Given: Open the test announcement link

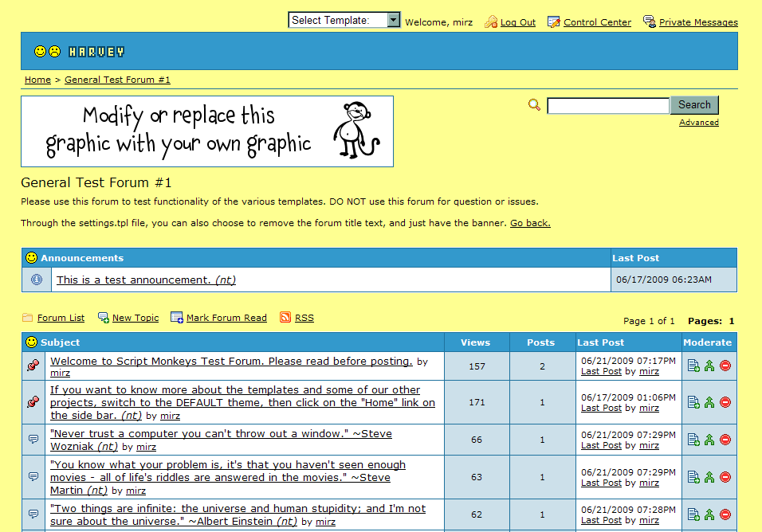Looking at the screenshot, I should click(147, 280).
